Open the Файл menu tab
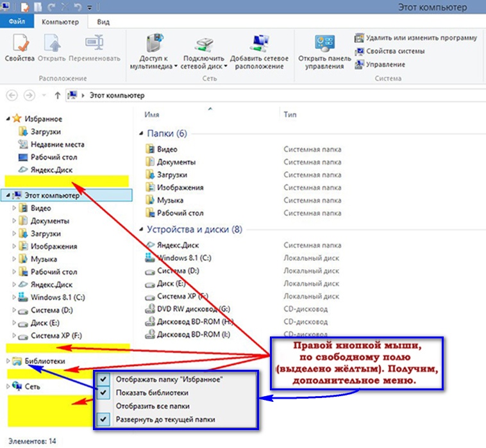The width and height of the screenshot is (486, 448). [17, 21]
